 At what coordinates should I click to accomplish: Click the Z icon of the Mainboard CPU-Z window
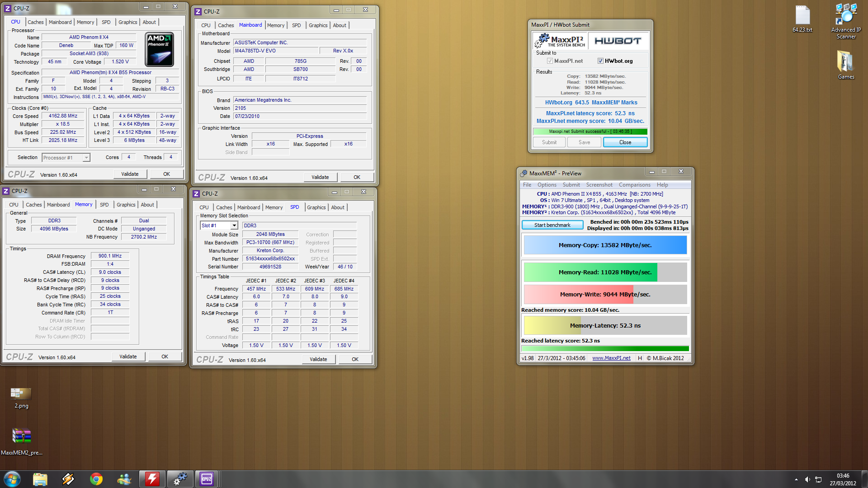click(198, 11)
